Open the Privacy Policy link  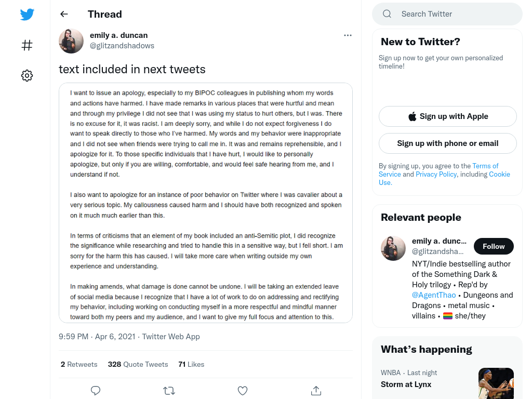436,174
